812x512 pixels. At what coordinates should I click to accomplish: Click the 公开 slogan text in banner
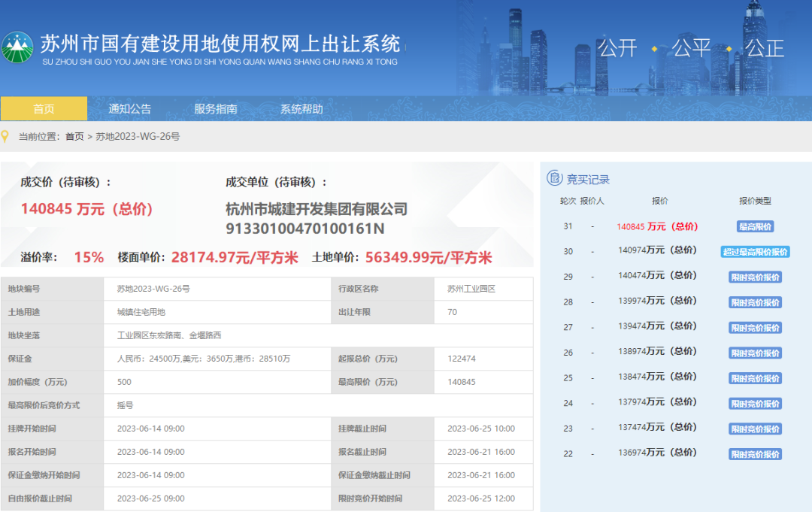(x=617, y=48)
